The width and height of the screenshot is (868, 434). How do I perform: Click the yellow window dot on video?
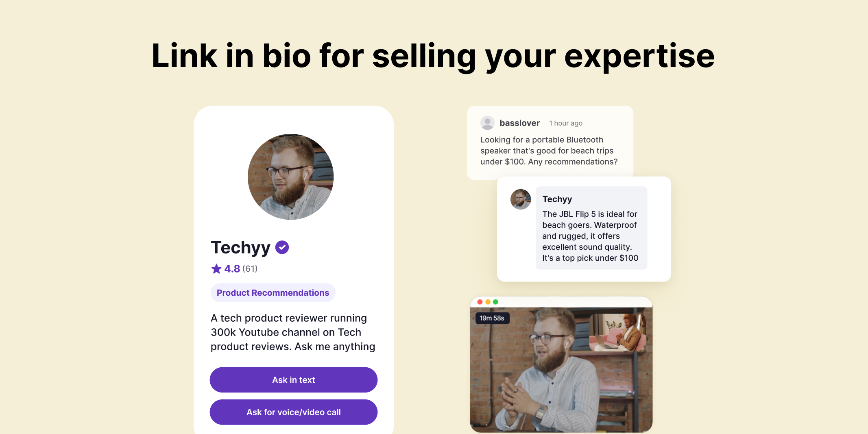tap(488, 302)
